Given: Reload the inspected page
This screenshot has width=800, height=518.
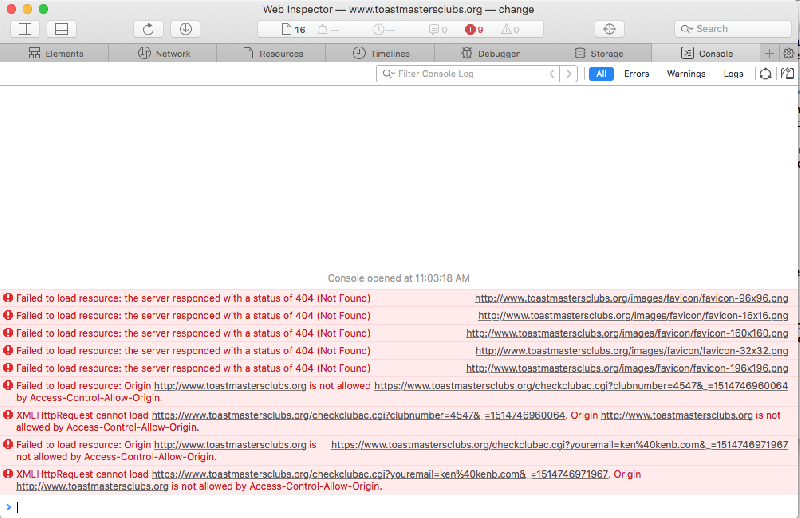Looking at the screenshot, I should 148,29.
